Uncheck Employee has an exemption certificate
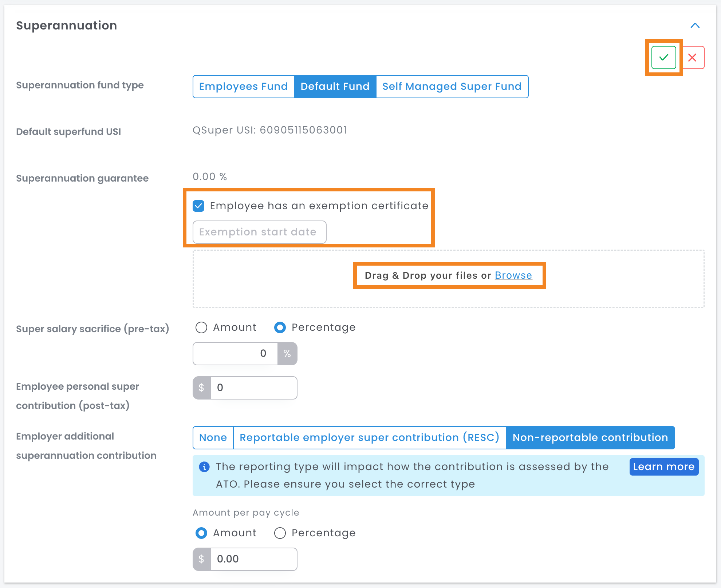This screenshot has height=588, width=721. coord(198,206)
